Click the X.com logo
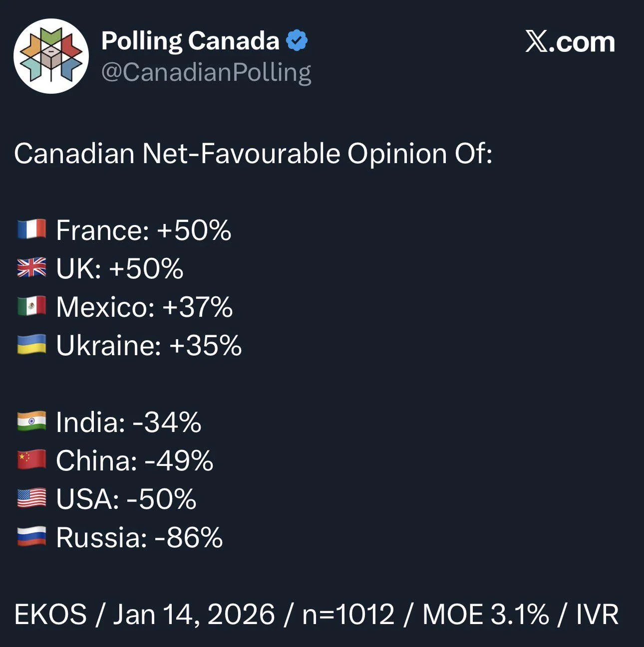The width and height of the screenshot is (644, 647). [570, 42]
